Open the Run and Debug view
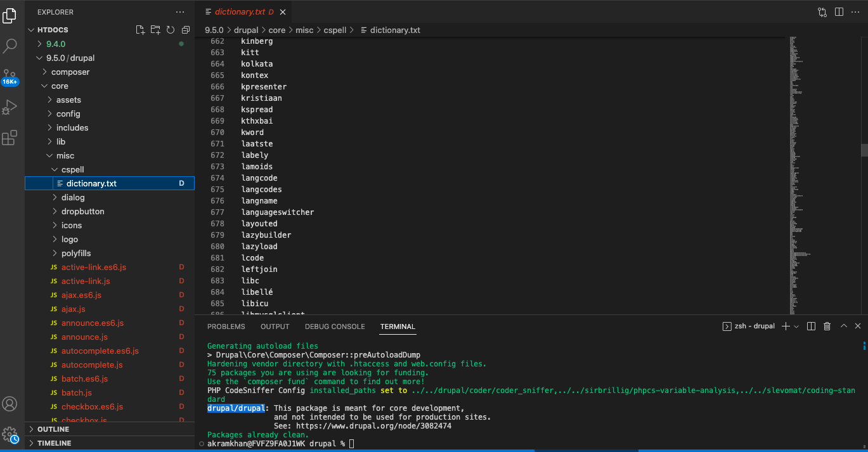The image size is (868, 452). [x=10, y=107]
